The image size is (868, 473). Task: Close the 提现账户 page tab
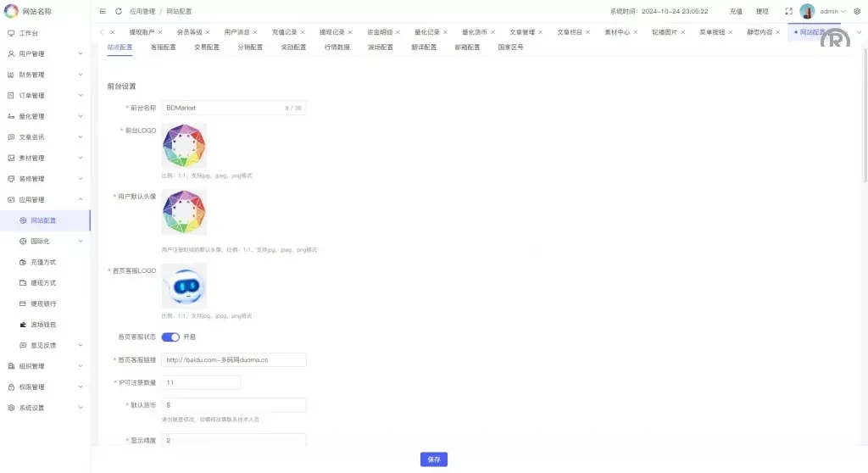click(159, 32)
